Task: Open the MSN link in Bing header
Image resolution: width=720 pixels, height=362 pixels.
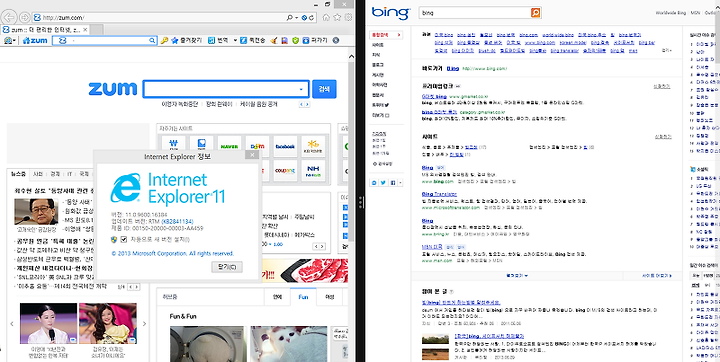Action: coord(695,13)
